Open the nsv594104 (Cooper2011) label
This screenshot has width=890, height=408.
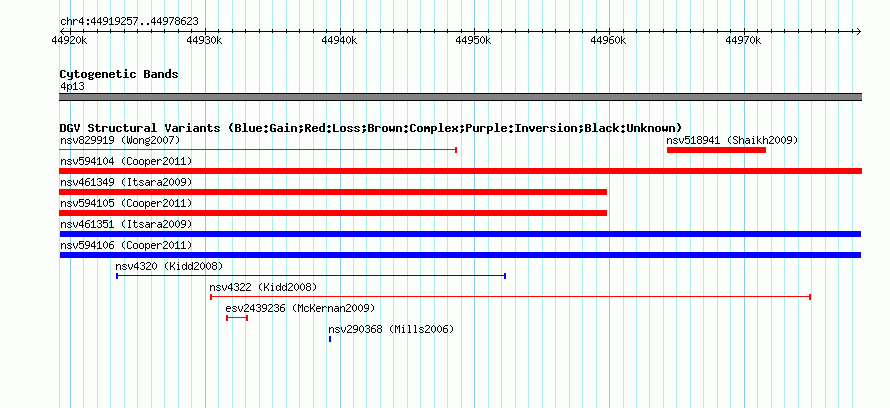coord(126,161)
